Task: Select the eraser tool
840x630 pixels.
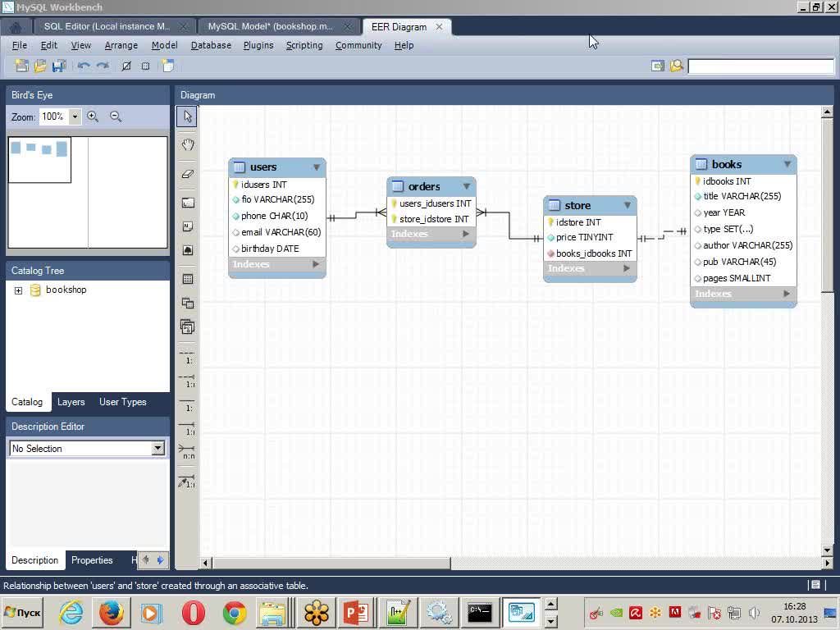Action: pyautogui.click(x=188, y=174)
